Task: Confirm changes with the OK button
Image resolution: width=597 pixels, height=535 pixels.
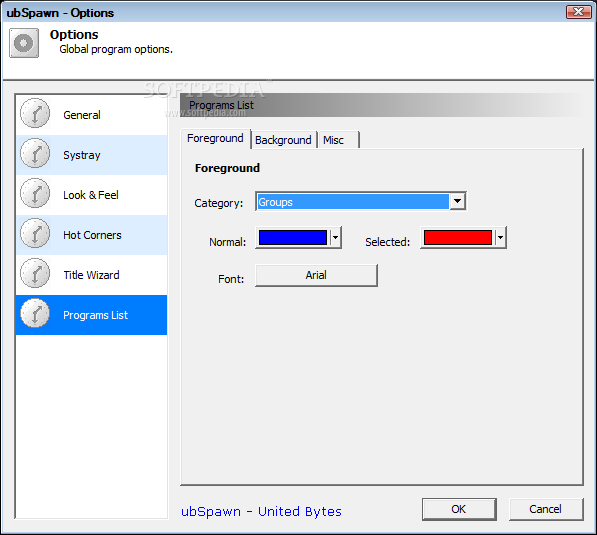Action: coord(459,509)
